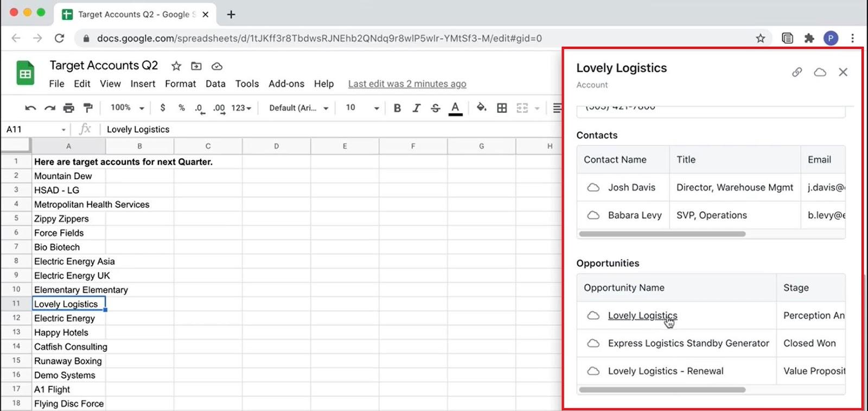The width and height of the screenshot is (868, 411).
Task: Close the Lovely Logistics side panel
Action: coord(843,72)
